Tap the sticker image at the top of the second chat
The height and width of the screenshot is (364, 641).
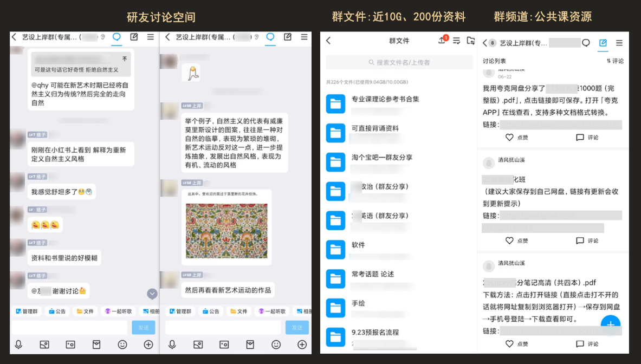coord(192,73)
